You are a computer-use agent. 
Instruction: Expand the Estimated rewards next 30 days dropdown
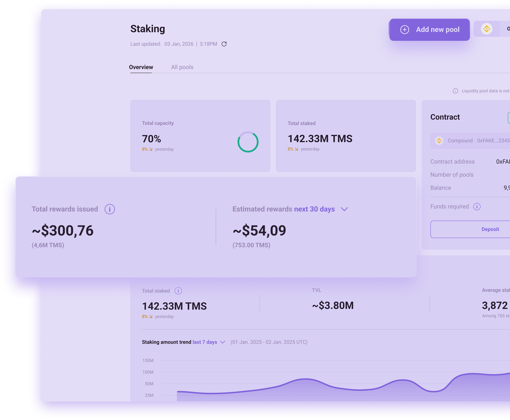pos(345,209)
